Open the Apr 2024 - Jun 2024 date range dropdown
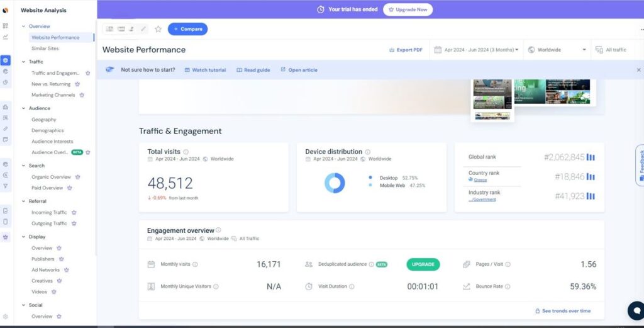644x328 pixels. pyautogui.click(x=477, y=50)
